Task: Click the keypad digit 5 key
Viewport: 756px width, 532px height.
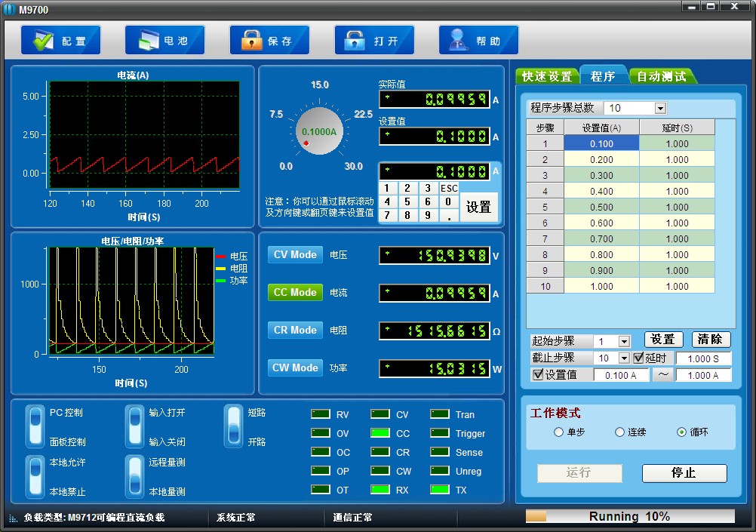Action: click(407, 201)
